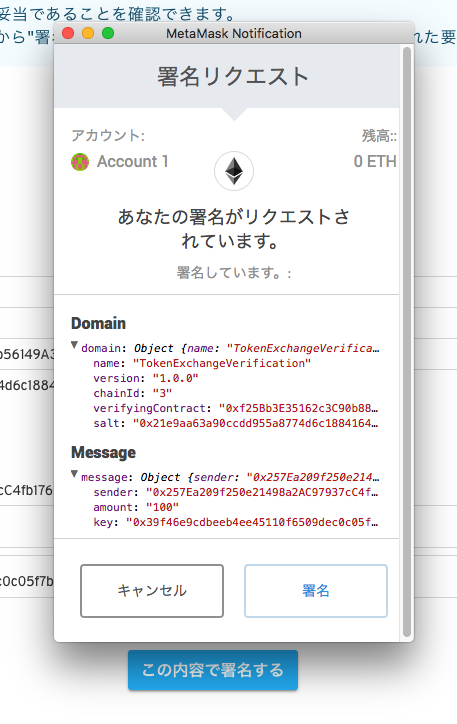Close the MetaMask Notification window (red)
Image resolution: width=457 pixels, height=724 pixels.
[68, 33]
